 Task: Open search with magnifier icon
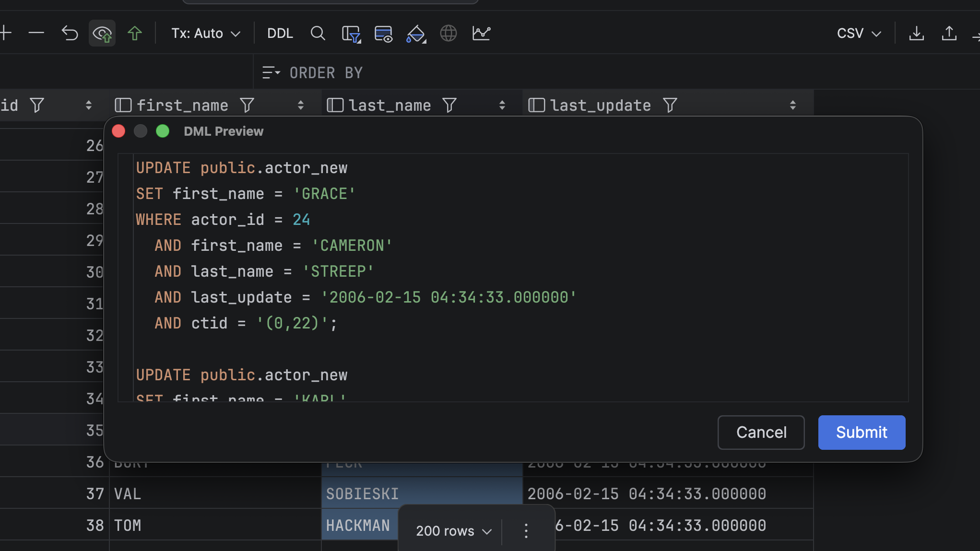point(318,33)
